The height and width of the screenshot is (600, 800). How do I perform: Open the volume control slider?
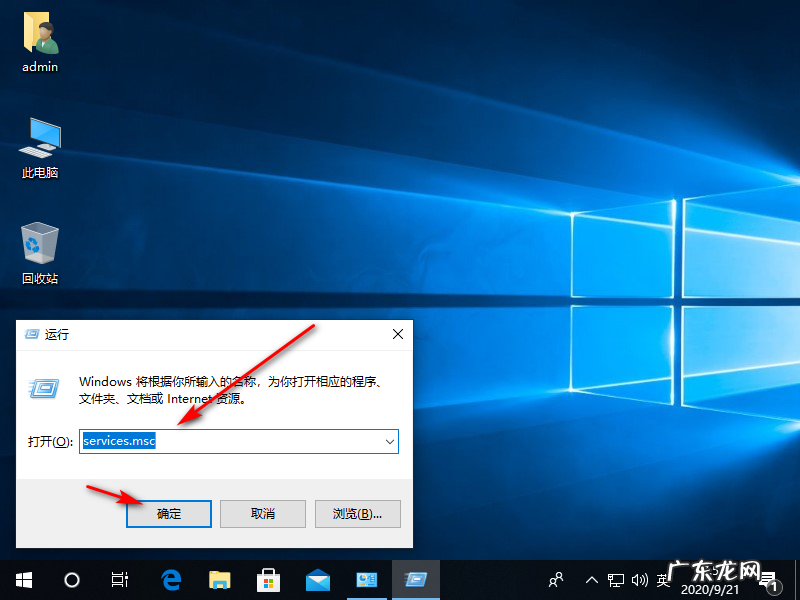click(640, 580)
